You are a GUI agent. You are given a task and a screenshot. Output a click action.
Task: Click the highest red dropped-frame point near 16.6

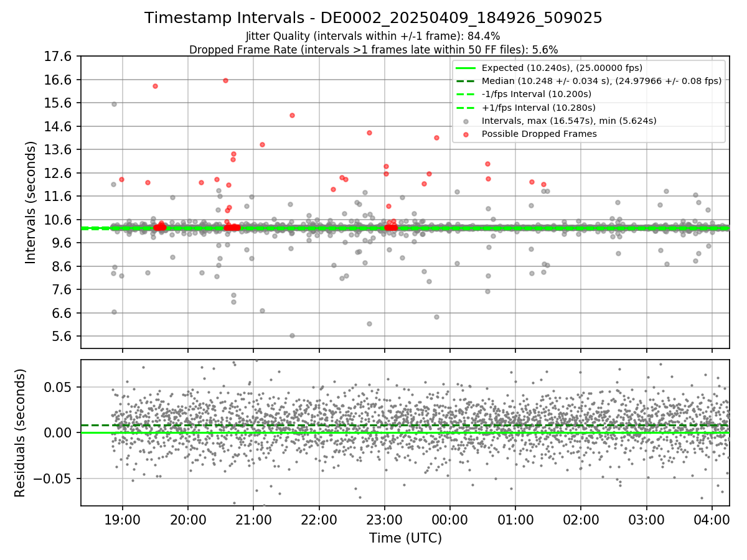tap(225, 80)
